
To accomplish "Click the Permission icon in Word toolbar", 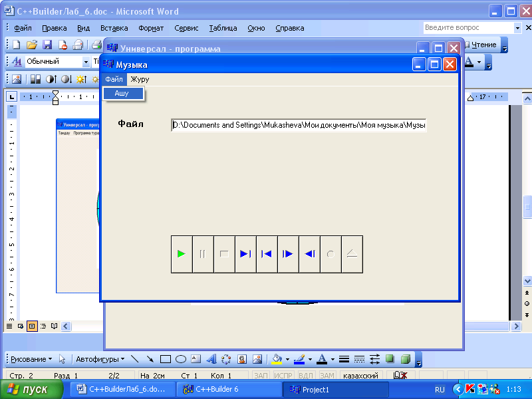I will [63, 45].
